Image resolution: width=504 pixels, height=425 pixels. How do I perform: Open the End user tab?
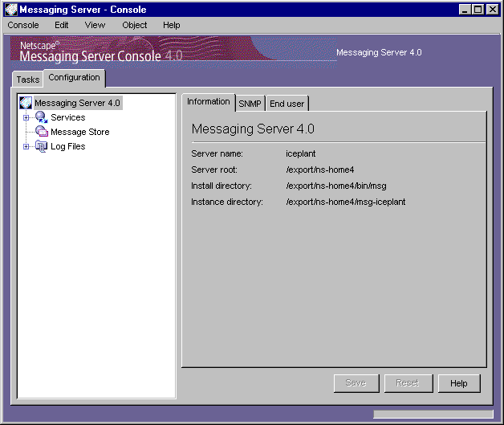287,104
